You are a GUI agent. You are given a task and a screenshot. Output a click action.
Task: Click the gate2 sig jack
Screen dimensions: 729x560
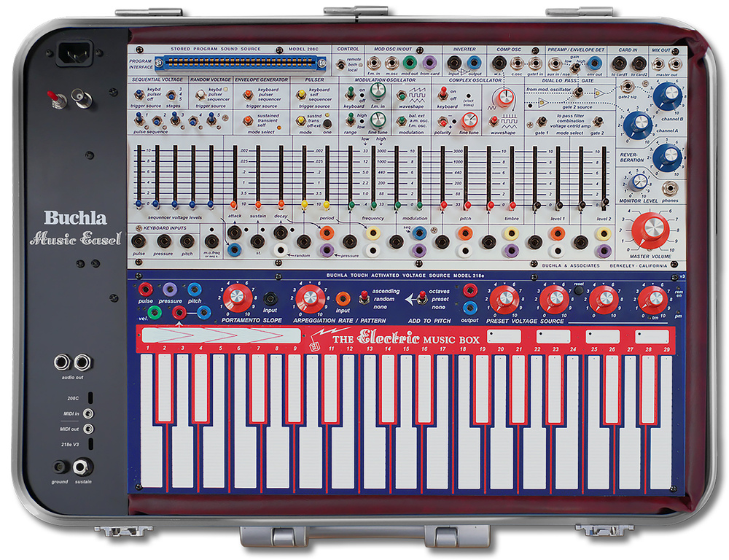point(627,87)
